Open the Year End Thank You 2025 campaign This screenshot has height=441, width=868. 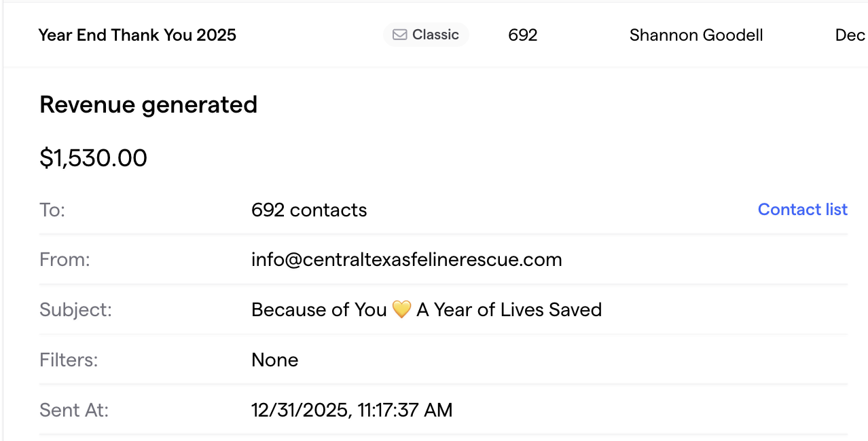[137, 35]
